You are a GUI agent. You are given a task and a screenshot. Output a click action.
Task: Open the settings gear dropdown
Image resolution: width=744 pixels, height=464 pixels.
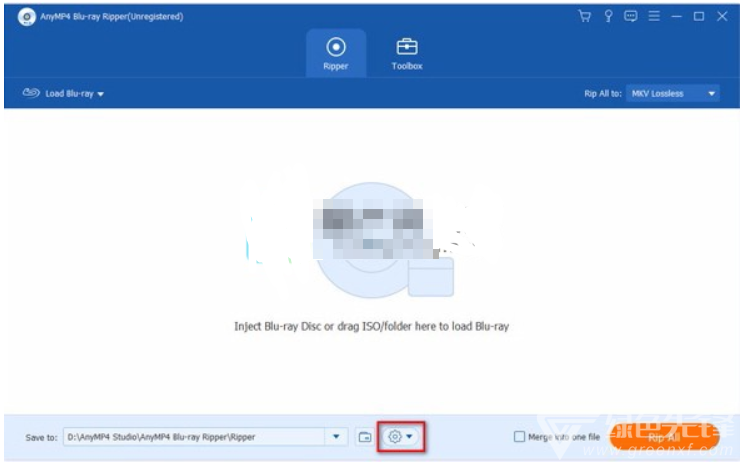tap(400, 436)
